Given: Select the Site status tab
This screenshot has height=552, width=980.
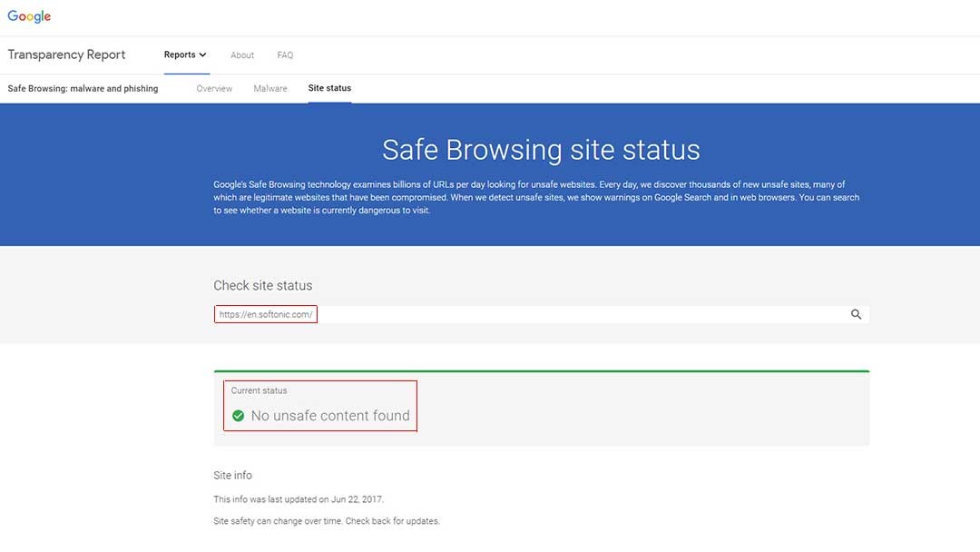Looking at the screenshot, I should coord(328,88).
